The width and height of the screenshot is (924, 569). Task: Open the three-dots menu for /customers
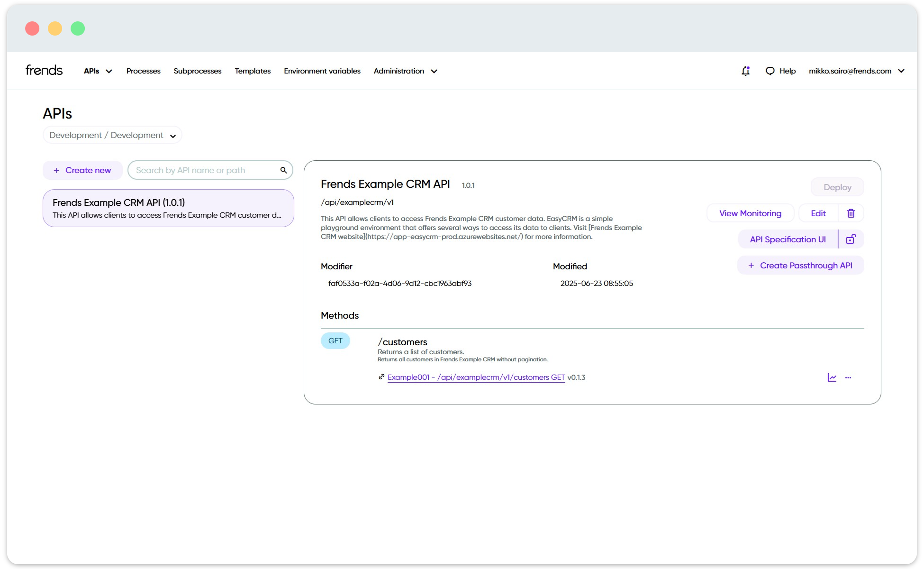[x=848, y=377]
